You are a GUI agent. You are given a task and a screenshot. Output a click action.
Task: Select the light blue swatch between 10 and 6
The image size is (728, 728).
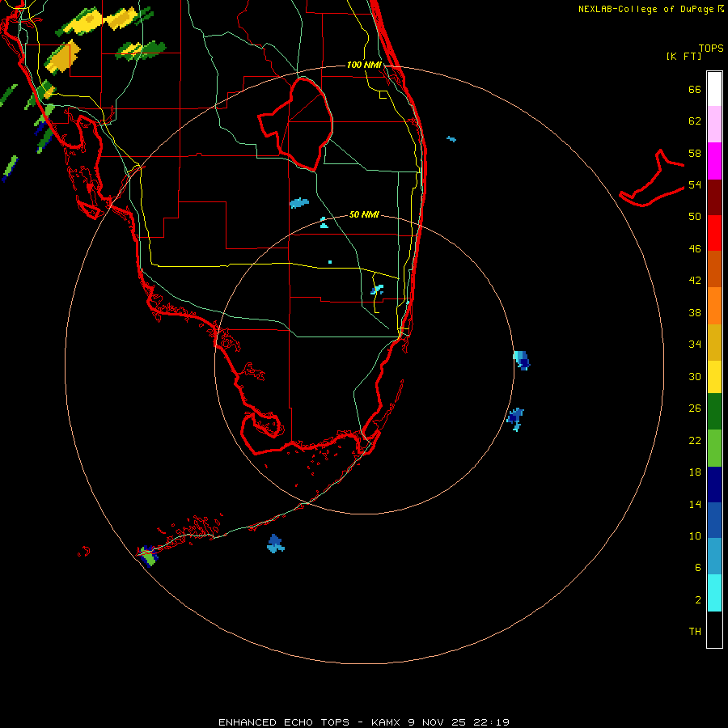pyautogui.click(x=714, y=556)
